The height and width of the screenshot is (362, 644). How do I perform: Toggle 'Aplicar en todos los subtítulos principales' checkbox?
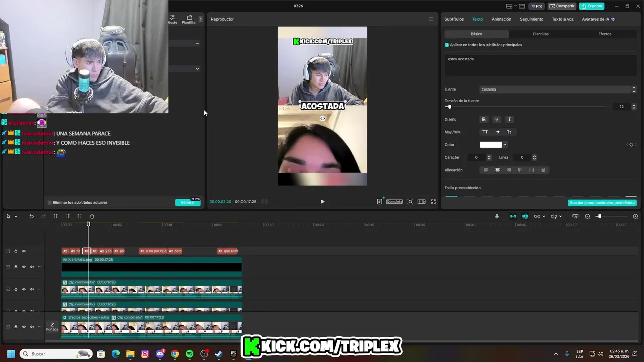click(447, 45)
